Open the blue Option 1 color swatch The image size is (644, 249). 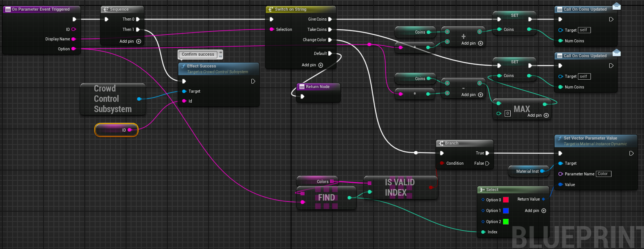coord(506,210)
